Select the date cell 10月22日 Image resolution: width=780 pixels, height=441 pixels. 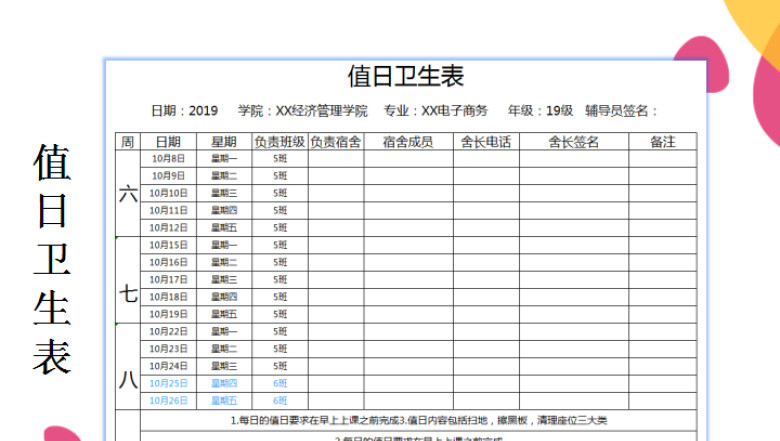coord(168,332)
